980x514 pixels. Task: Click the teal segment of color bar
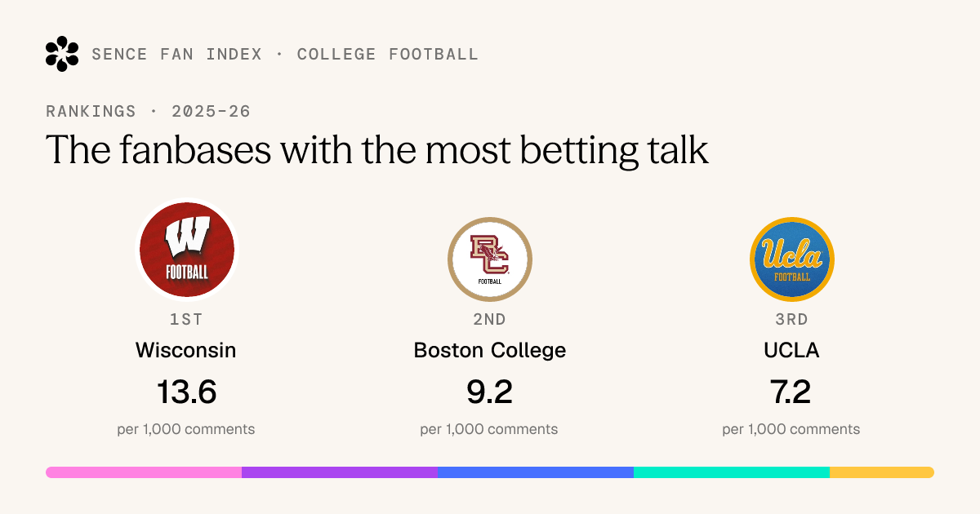(x=732, y=472)
